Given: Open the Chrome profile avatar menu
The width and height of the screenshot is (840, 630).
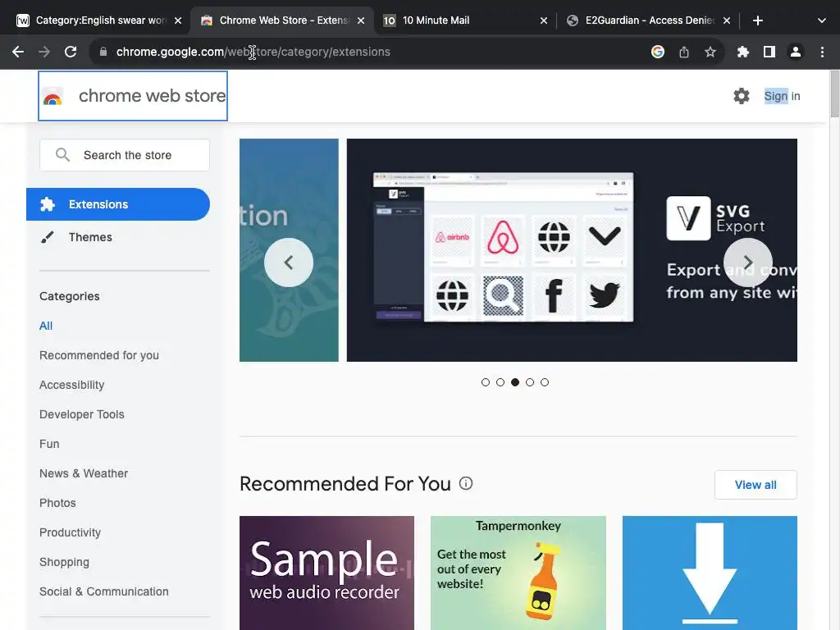Looking at the screenshot, I should (796, 52).
